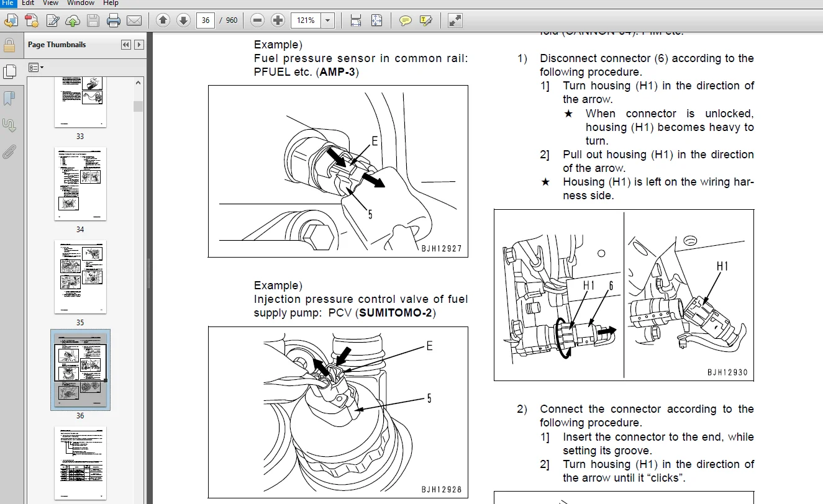Click the double-left collapse panel button
Screen dimensions: 823x504
[125, 45]
